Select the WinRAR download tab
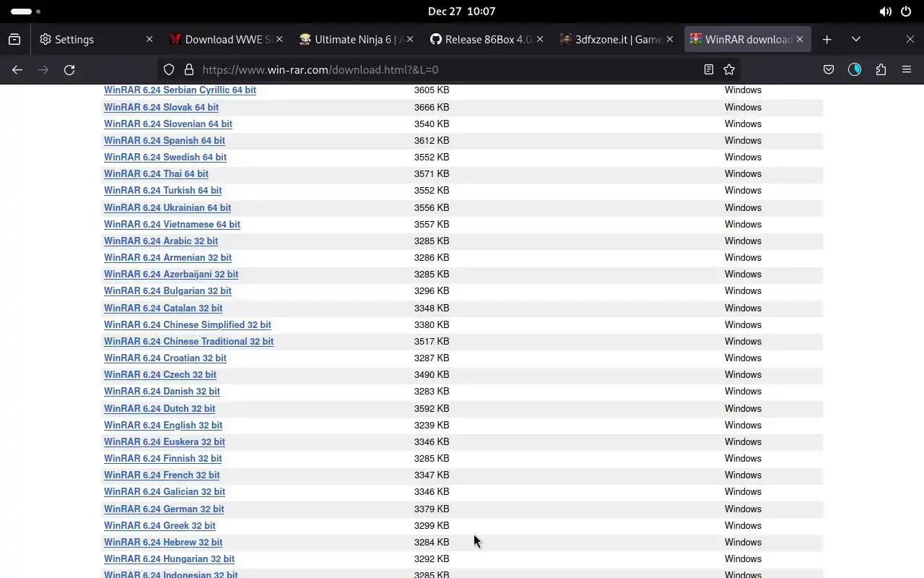Viewport: 924px width, 578px height. point(747,39)
